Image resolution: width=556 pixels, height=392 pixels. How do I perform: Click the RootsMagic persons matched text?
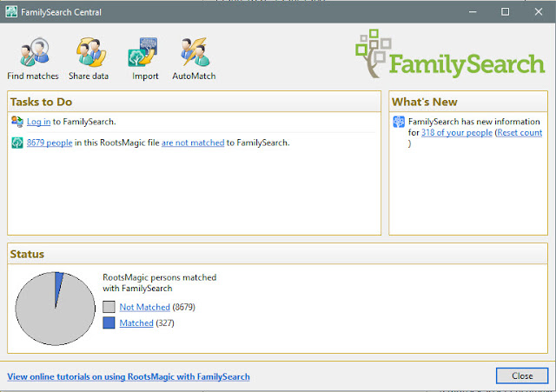click(160, 282)
